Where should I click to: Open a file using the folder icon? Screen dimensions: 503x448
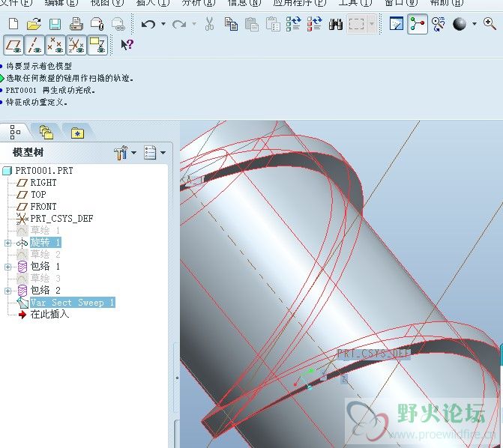pyautogui.click(x=34, y=24)
